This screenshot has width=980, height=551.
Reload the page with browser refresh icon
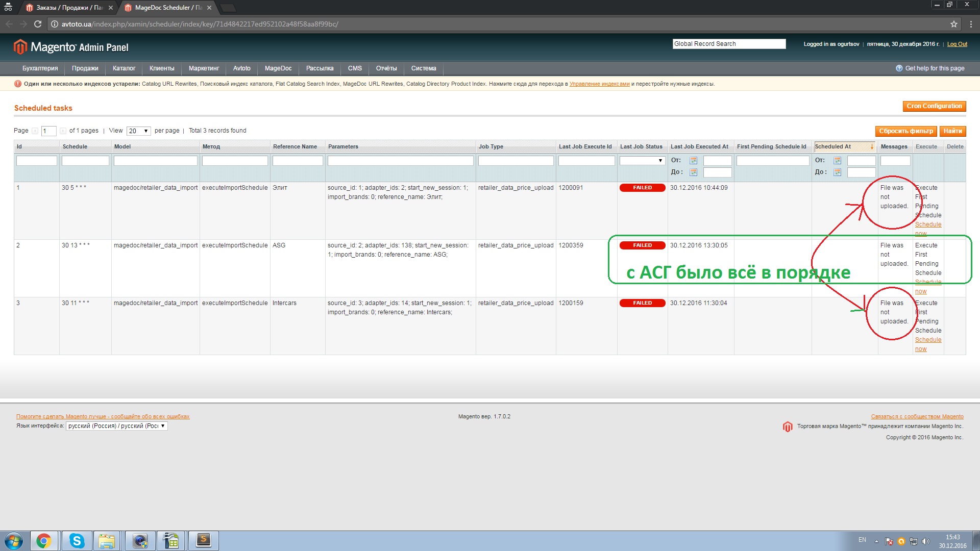[37, 24]
